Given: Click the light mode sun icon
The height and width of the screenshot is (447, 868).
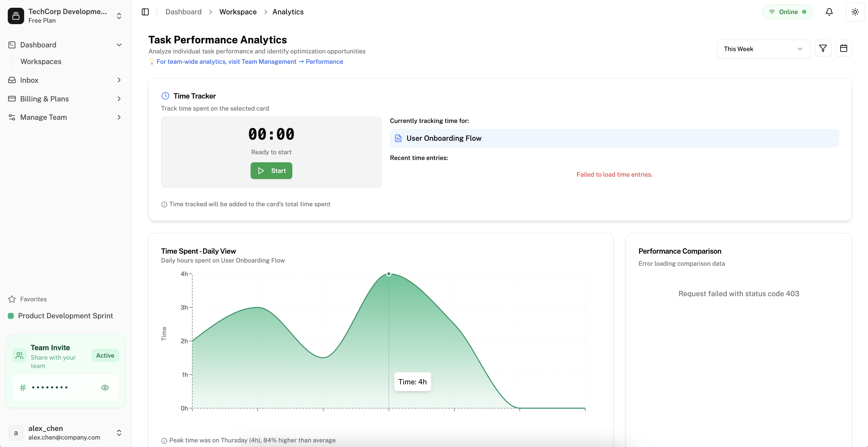Looking at the screenshot, I should click(855, 11).
